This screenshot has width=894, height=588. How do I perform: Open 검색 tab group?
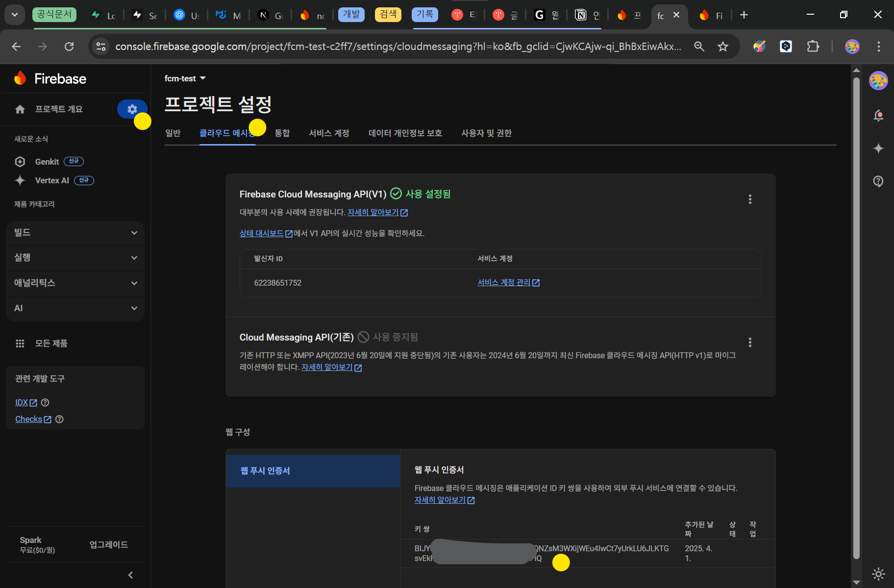388,14
